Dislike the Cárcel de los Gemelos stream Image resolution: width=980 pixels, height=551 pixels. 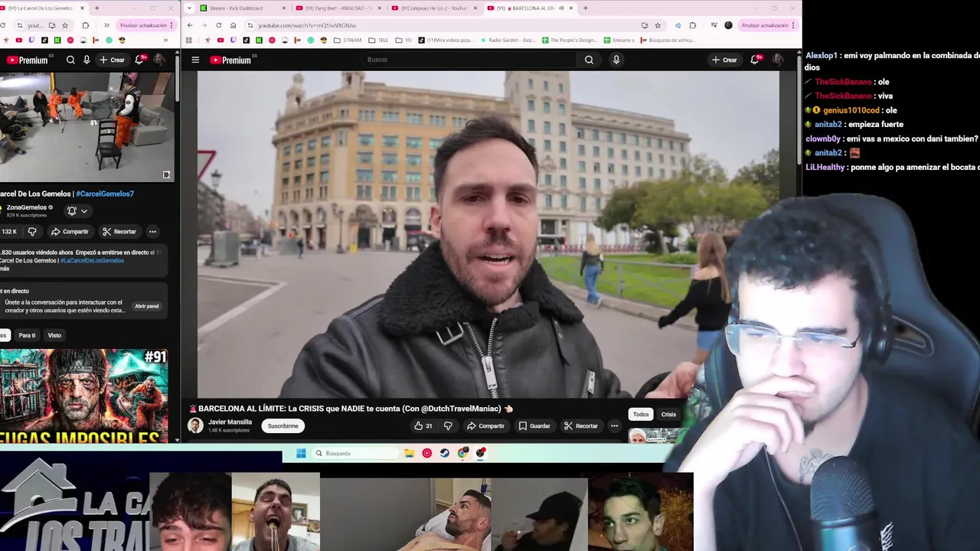[32, 231]
